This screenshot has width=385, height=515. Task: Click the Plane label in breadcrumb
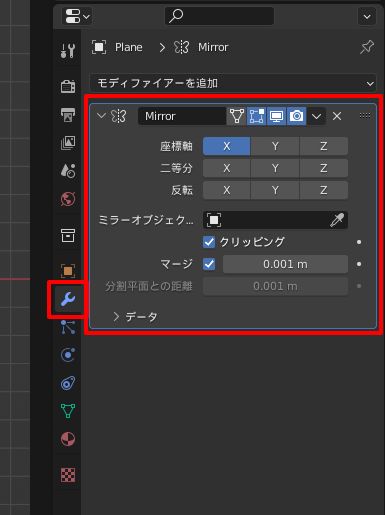coord(129,47)
